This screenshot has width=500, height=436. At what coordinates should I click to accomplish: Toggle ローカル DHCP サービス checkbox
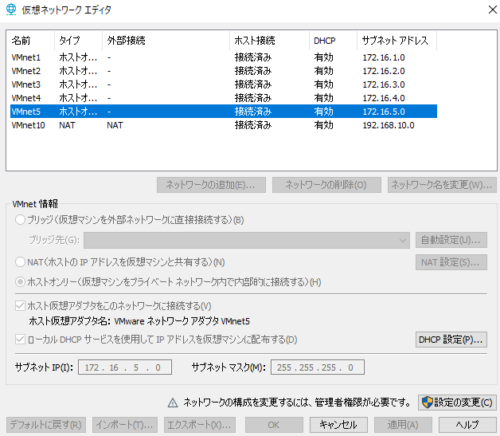[x=20, y=340]
